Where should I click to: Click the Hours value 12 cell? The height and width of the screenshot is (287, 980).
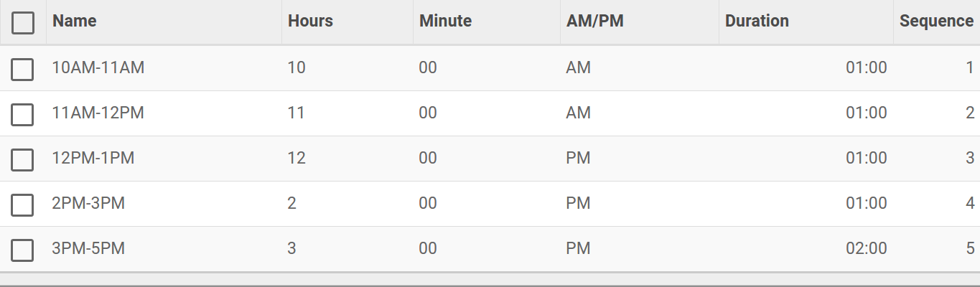pyautogui.click(x=297, y=159)
